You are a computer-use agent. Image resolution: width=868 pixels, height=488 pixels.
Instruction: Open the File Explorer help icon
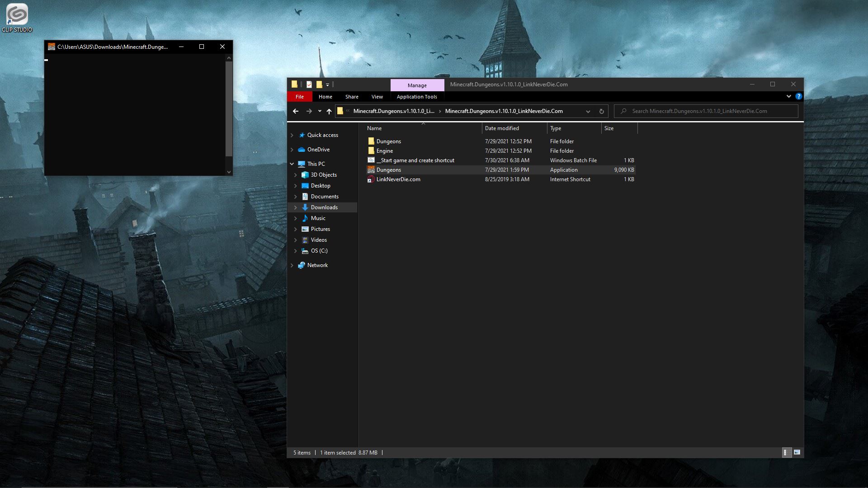[798, 96]
